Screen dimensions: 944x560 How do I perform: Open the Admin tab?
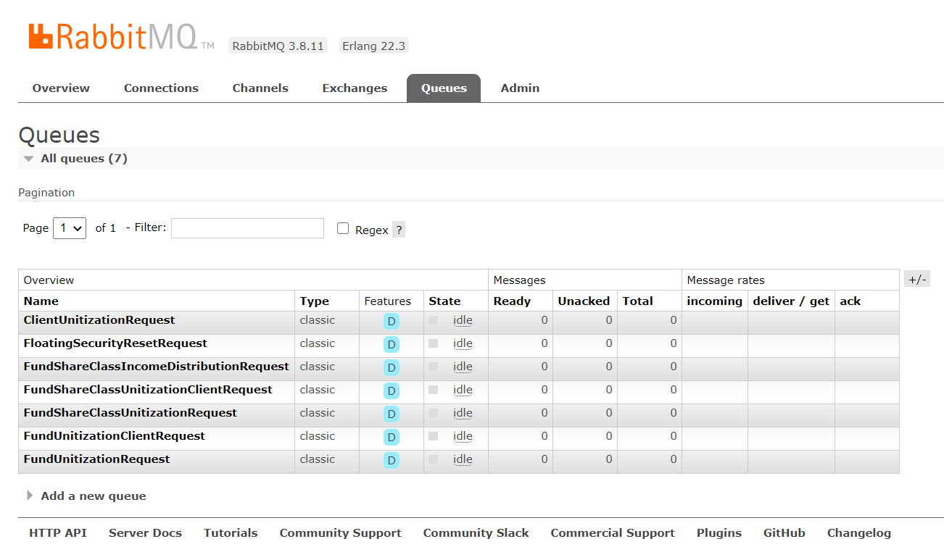coord(520,88)
